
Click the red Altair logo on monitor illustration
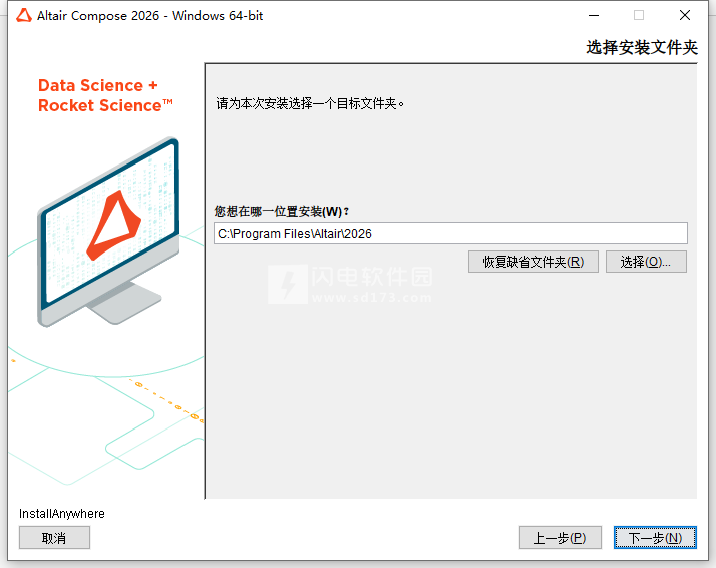[114, 225]
